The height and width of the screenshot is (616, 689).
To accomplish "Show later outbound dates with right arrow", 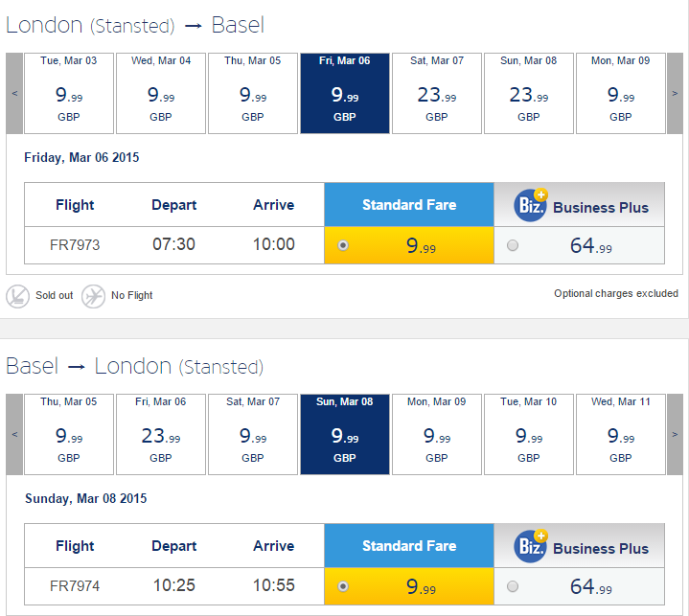I will (x=675, y=93).
